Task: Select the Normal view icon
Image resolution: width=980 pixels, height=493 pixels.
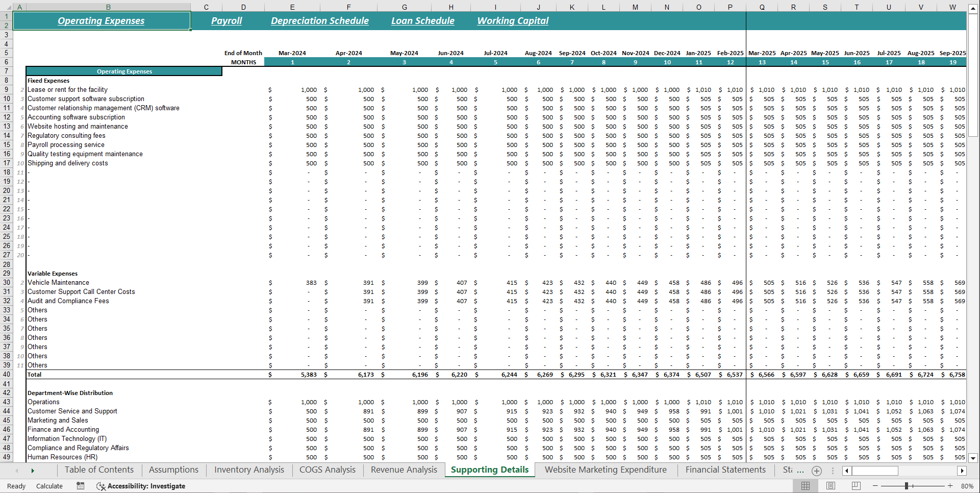Action: [806, 485]
